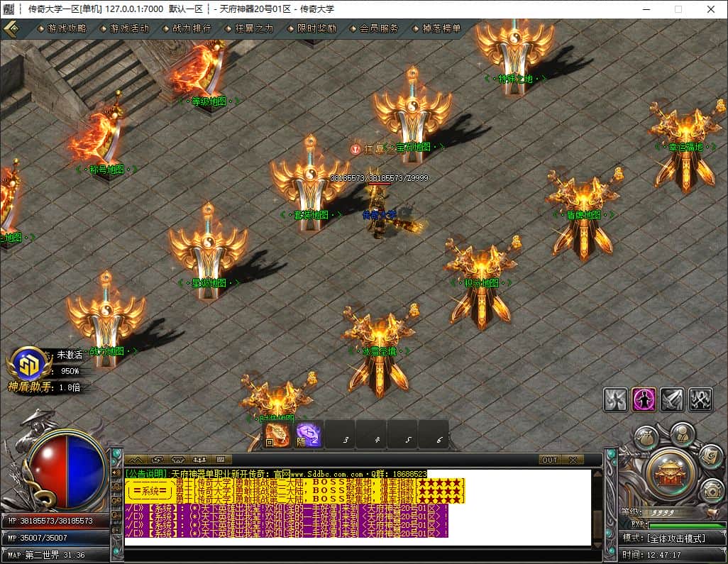Change the 全体攻击模式 attack mode
Viewport: 728px width, 564px height.
tap(676, 538)
